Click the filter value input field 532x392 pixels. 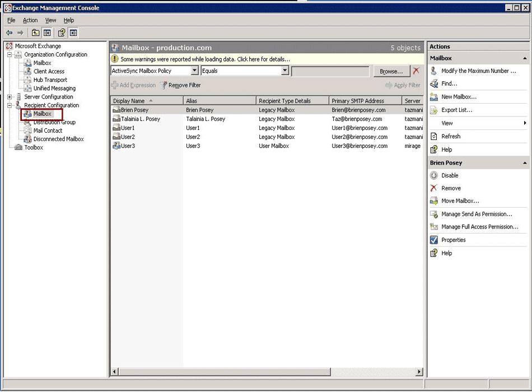(x=330, y=71)
